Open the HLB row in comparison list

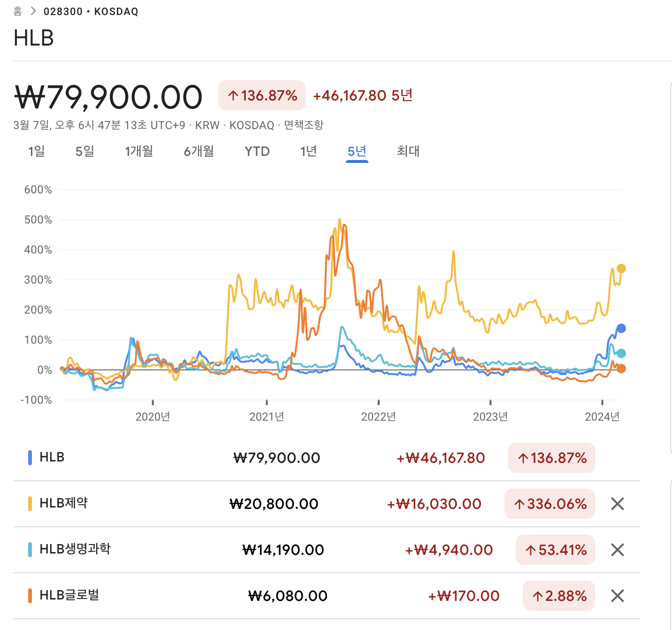pyautogui.click(x=327, y=458)
